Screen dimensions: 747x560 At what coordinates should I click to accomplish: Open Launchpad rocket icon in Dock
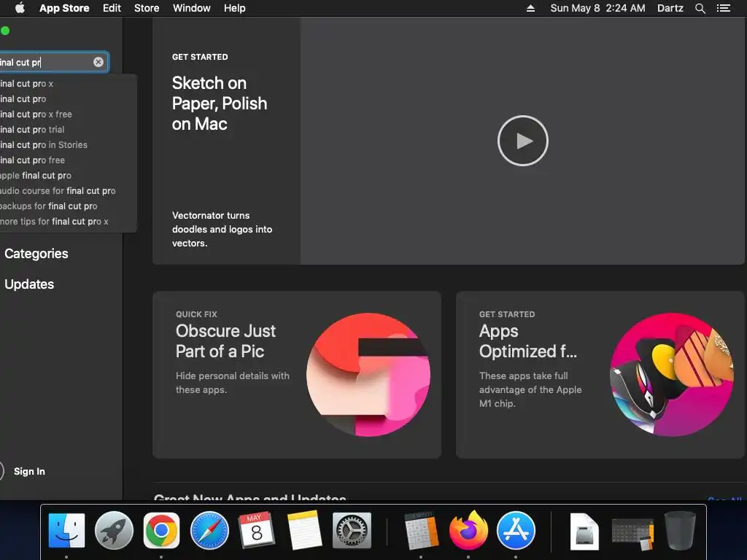(x=114, y=530)
